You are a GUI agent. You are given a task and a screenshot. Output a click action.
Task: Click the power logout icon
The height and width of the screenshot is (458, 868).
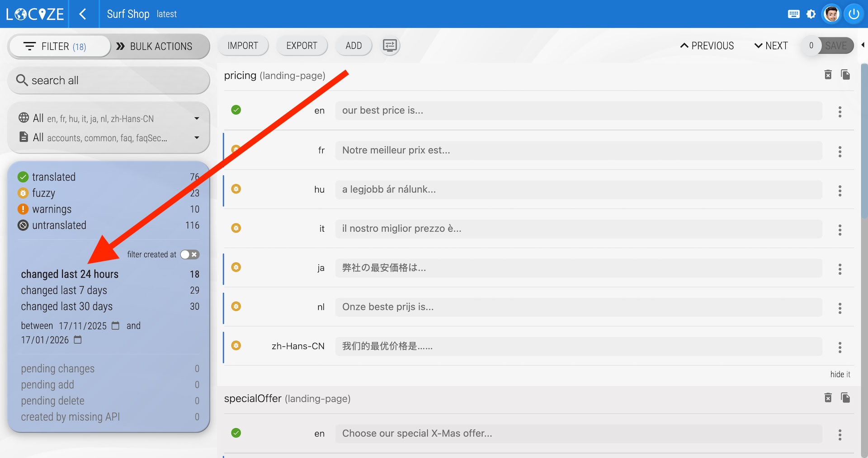pos(854,14)
